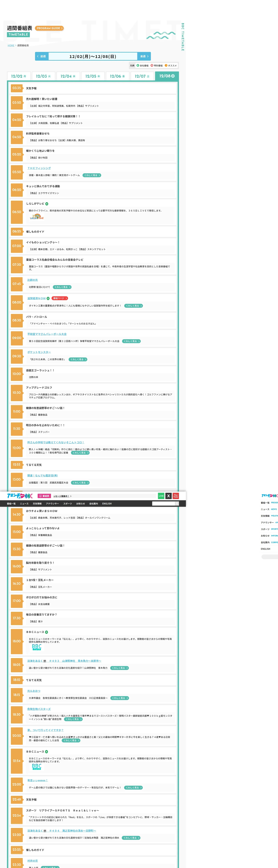Viewport: 278px width, 868px height.
Task: Switch to the 12/07 Saturday tab
Action: (x=142, y=76)
